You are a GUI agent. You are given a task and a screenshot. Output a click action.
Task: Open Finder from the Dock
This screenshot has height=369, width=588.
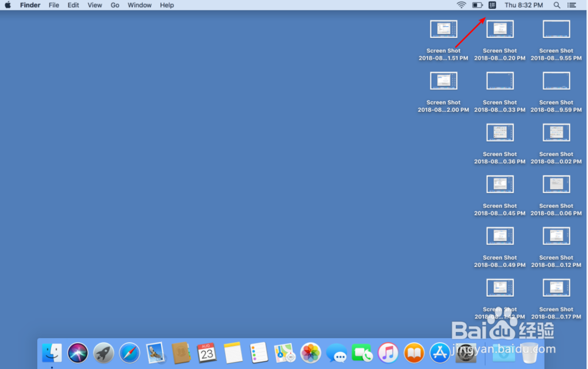(52, 353)
